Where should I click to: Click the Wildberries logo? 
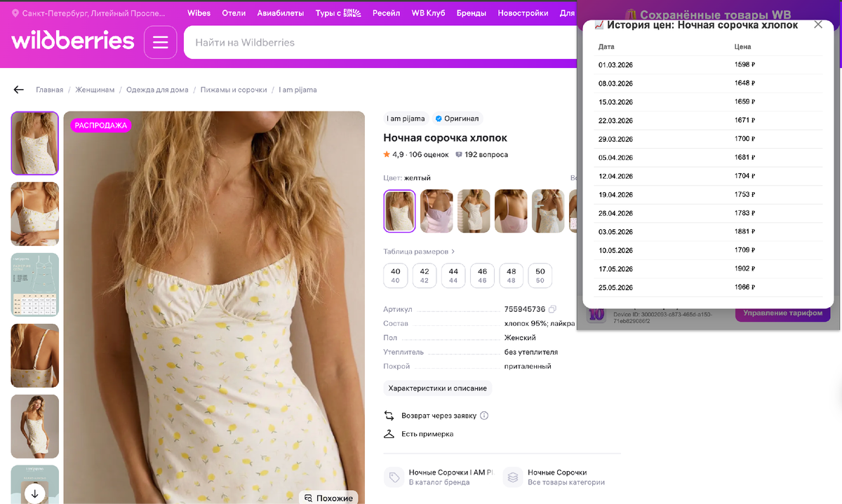(72, 41)
